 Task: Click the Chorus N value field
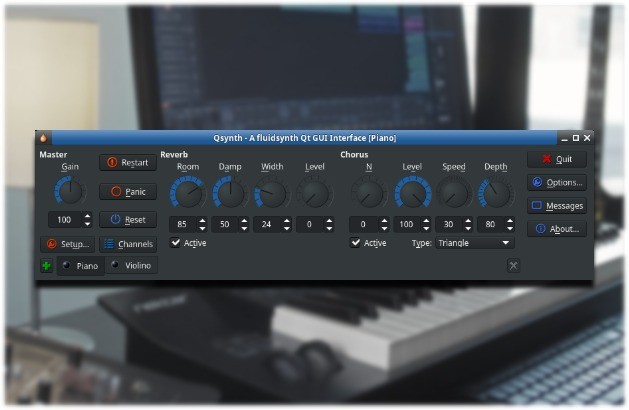[x=363, y=224]
